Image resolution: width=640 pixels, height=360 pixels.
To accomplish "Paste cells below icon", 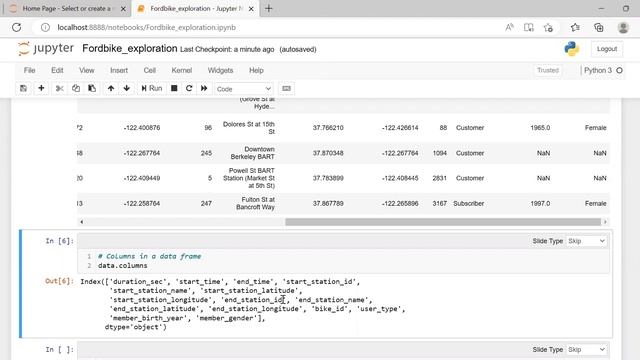I will pos(92,88).
